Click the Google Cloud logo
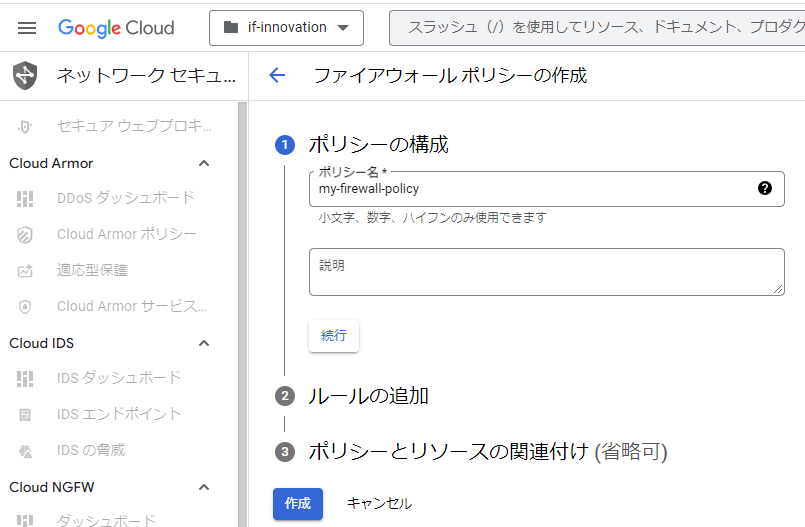 [x=116, y=28]
